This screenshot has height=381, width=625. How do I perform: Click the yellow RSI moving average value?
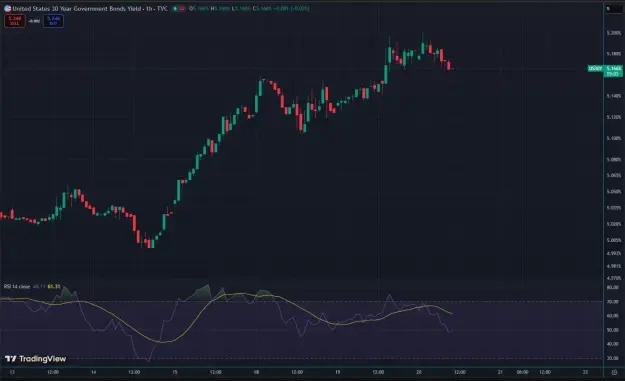[x=54, y=287]
